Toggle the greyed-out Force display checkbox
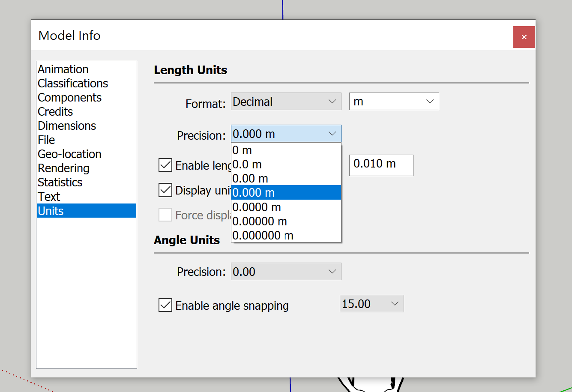Screen dimensions: 572x392 tap(165, 215)
